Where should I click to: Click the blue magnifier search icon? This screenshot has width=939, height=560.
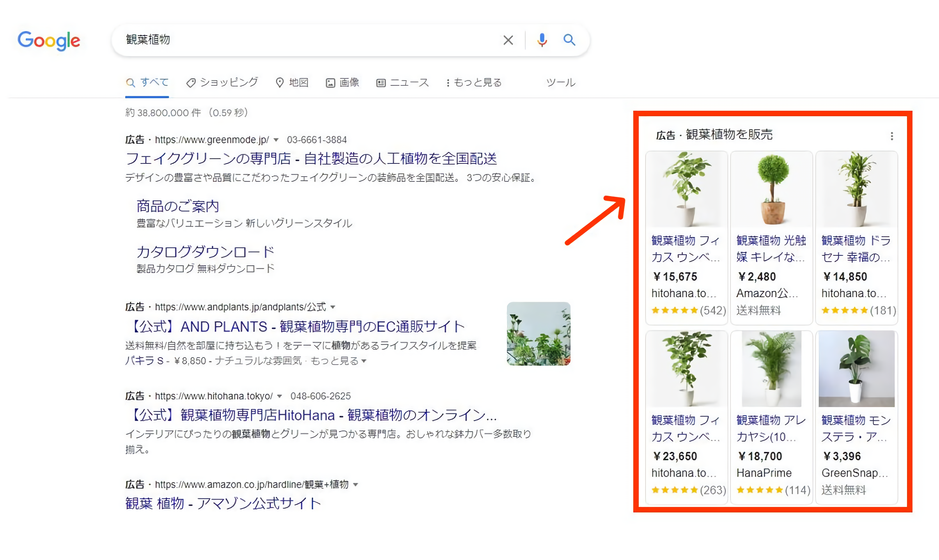click(x=569, y=40)
